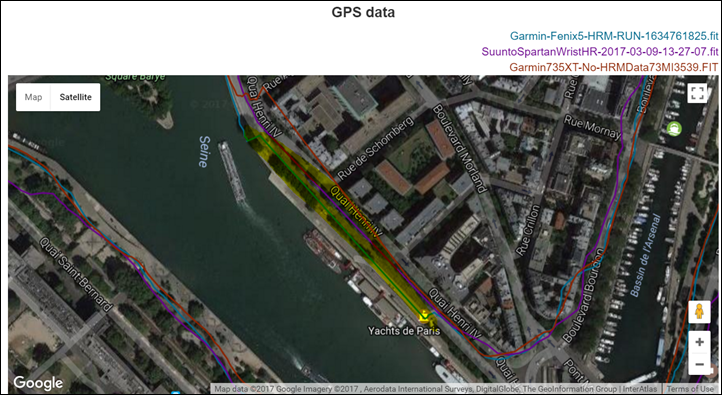Toggle fullscreen map view
The height and width of the screenshot is (395, 722).
[697, 93]
